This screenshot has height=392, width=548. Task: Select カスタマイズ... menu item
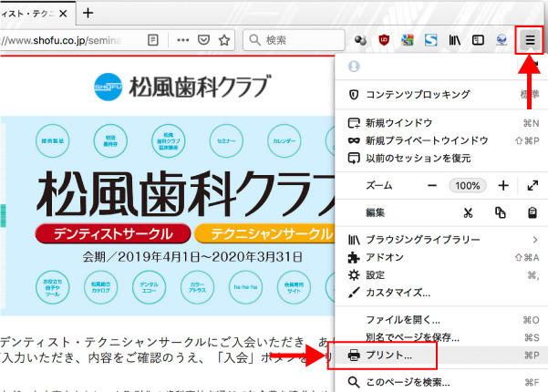441,293
